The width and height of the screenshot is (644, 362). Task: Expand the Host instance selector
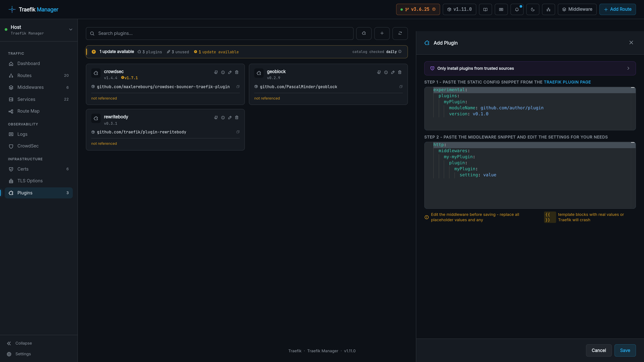coord(39,30)
